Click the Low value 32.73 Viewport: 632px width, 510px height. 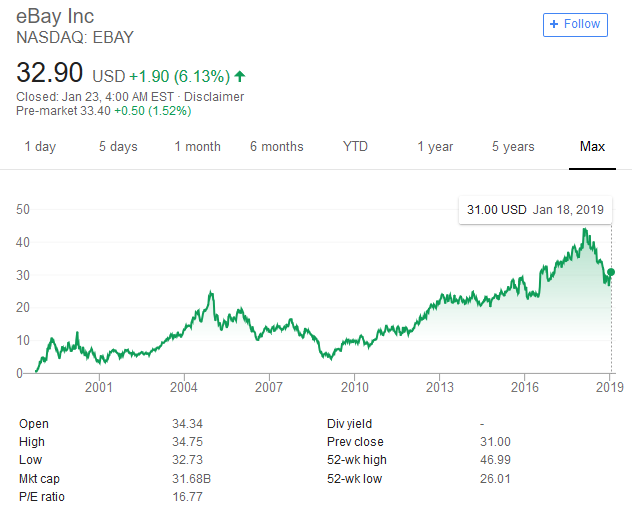click(x=187, y=460)
